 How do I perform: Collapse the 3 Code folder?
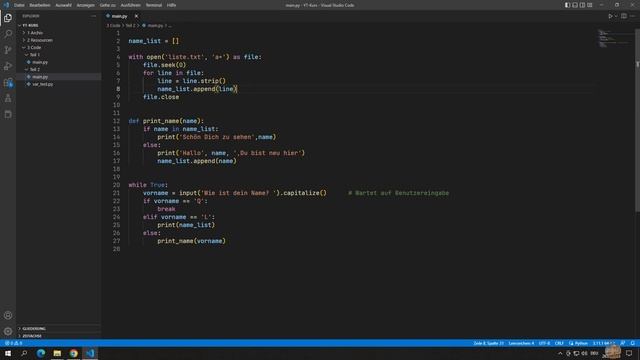58,47
